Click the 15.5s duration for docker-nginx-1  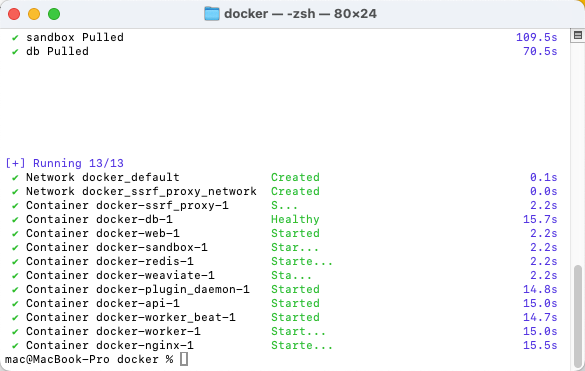click(540, 345)
